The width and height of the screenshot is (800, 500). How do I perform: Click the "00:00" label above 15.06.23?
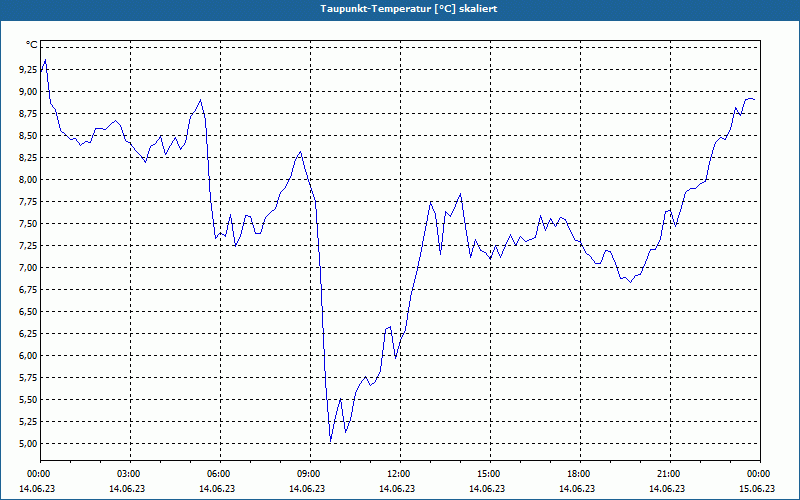click(x=760, y=474)
